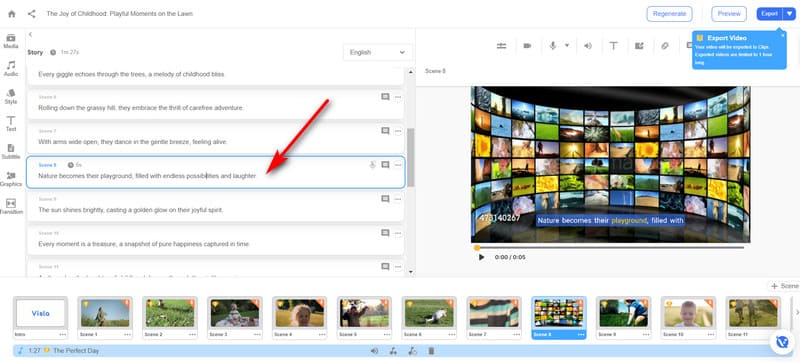Screen dimensions: 800x362
Task: Select the Scene 1 thumbnail in the timeline
Action: point(105,313)
